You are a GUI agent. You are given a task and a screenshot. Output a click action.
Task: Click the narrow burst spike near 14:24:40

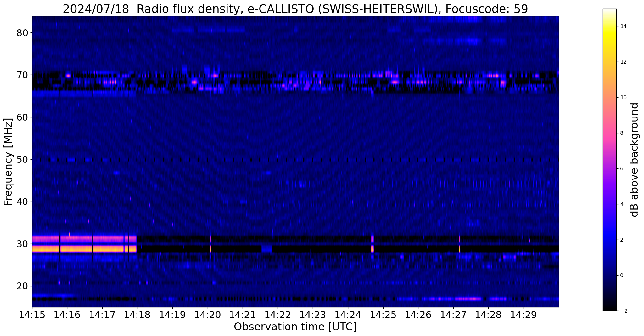(x=372, y=244)
